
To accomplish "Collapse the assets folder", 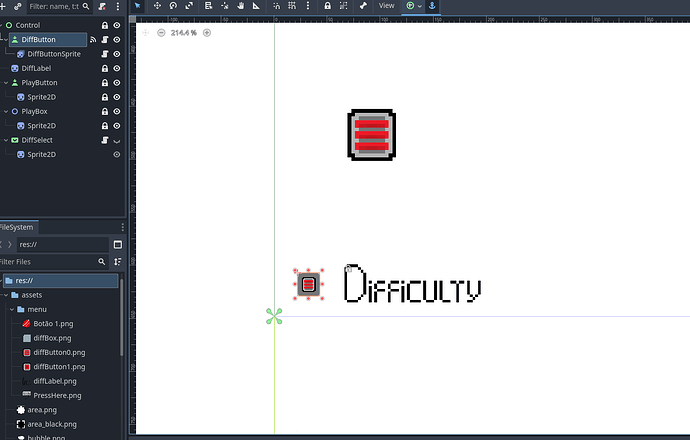I will [x=6, y=295].
